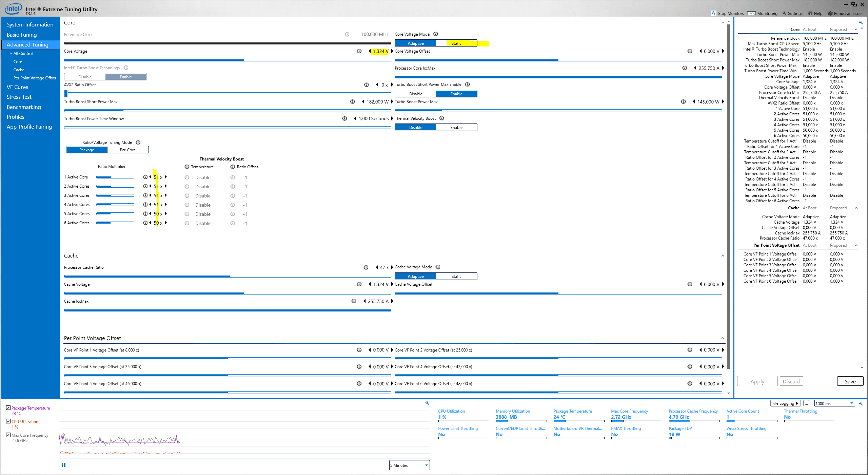Click info icon for Turbo Boost Short Power Max Enable
Viewport: 868px width, 475px height.
[467, 84]
